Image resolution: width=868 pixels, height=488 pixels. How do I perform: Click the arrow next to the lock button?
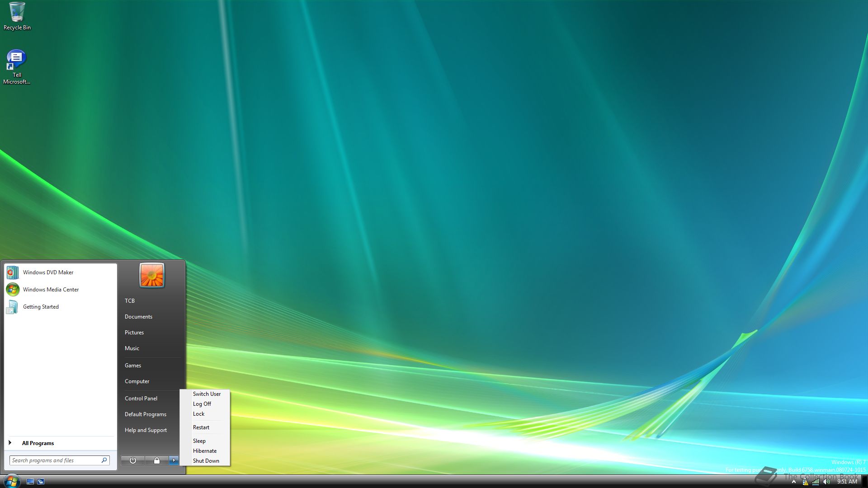[x=174, y=460]
